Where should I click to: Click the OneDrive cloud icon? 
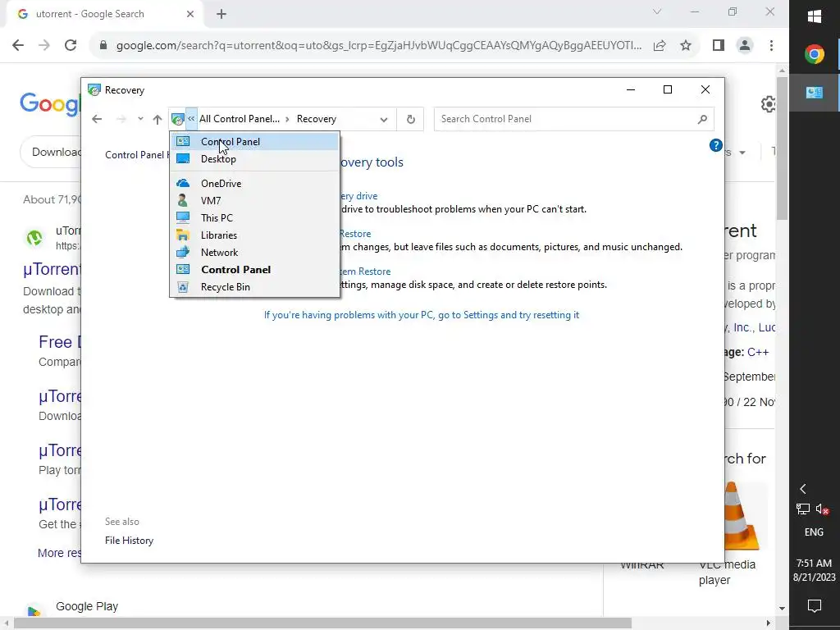(183, 183)
